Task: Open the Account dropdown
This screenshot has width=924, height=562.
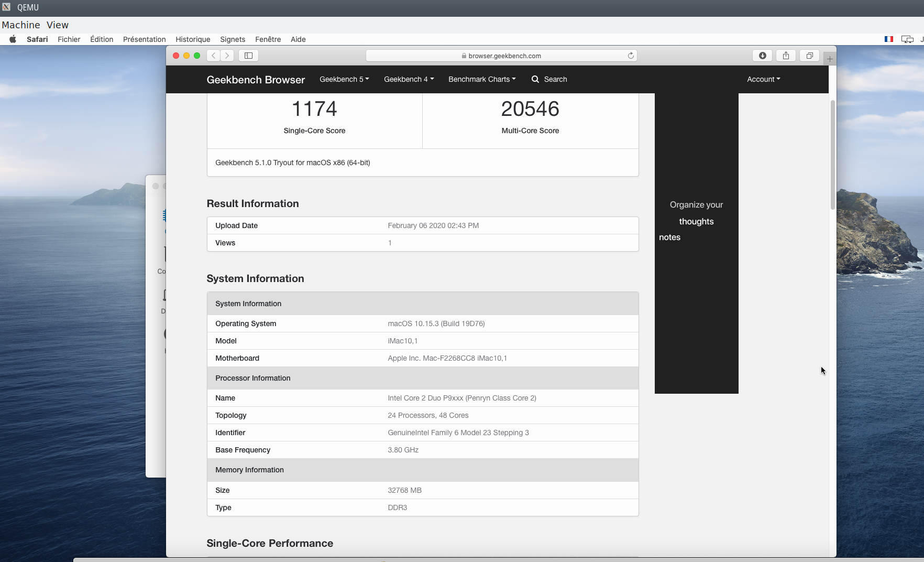Action: click(x=763, y=79)
